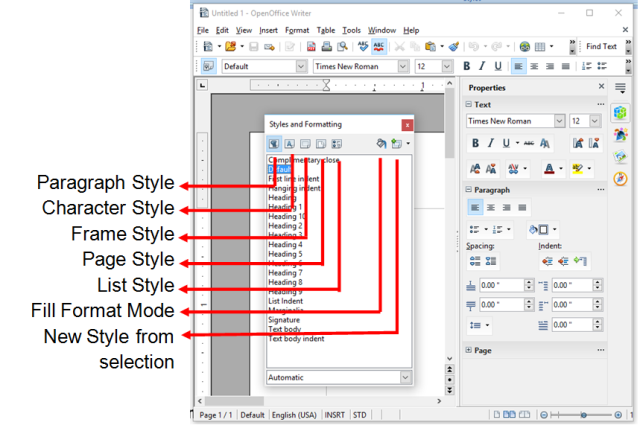640x425 pixels.
Task: Select Frame Styles icon in Styles dialog
Action: 305,144
